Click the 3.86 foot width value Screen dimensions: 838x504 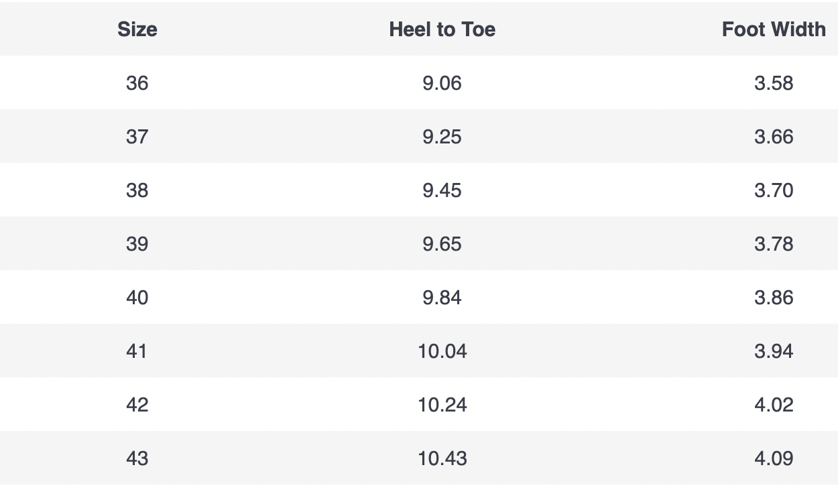pyautogui.click(x=774, y=298)
